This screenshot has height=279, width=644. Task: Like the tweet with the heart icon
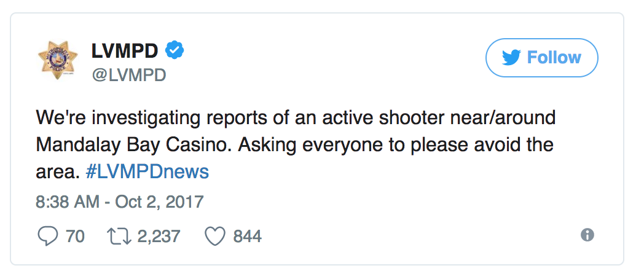pos(214,236)
